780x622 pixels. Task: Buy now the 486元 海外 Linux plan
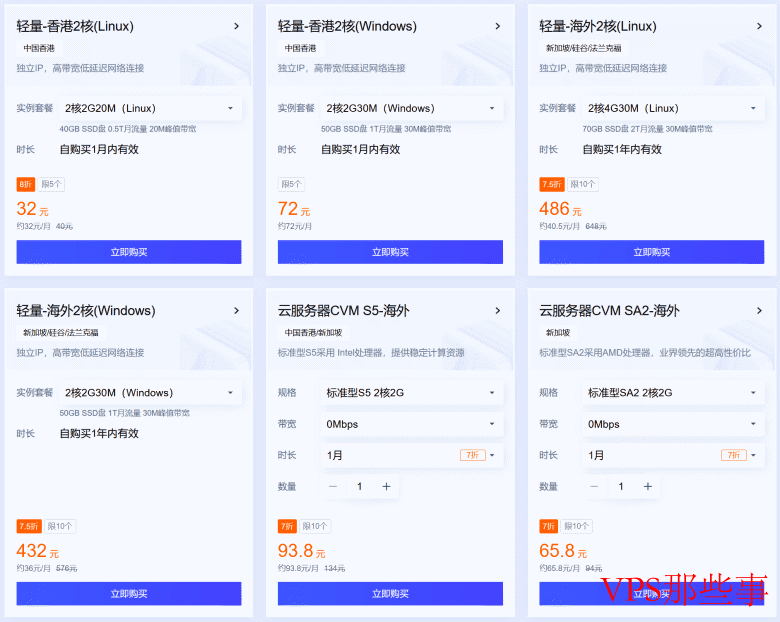coord(652,252)
